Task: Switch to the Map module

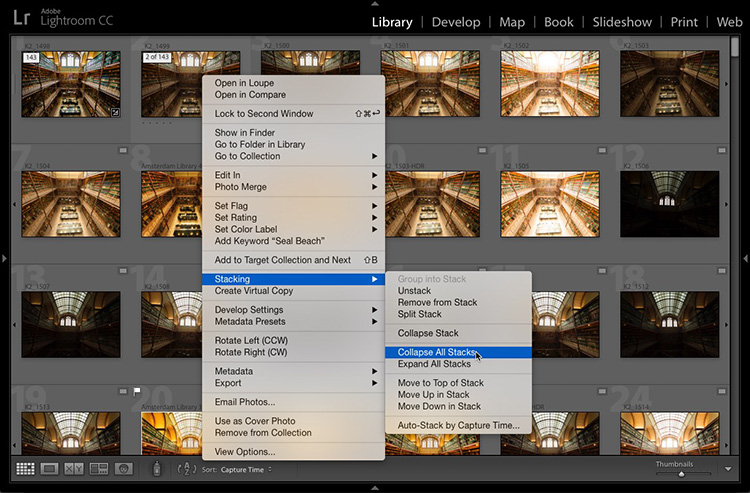Action: [x=512, y=22]
